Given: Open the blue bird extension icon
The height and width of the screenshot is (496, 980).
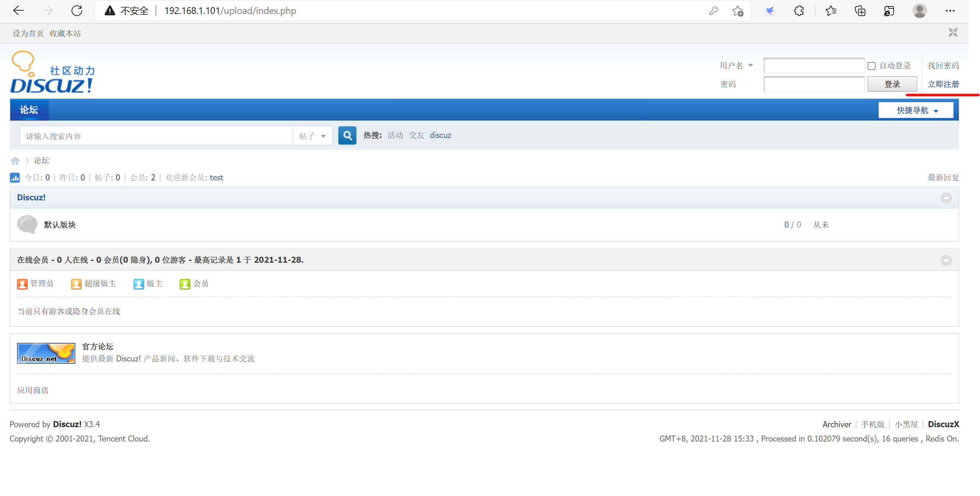Looking at the screenshot, I should (770, 11).
